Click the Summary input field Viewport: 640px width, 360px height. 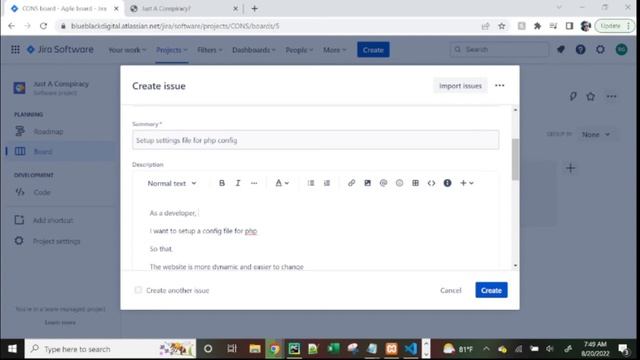click(x=316, y=140)
